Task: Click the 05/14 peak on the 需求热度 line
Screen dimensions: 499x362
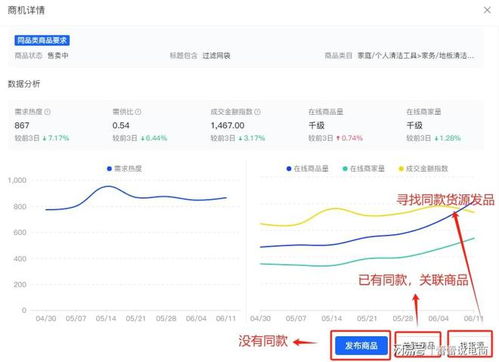Action: coord(107,186)
